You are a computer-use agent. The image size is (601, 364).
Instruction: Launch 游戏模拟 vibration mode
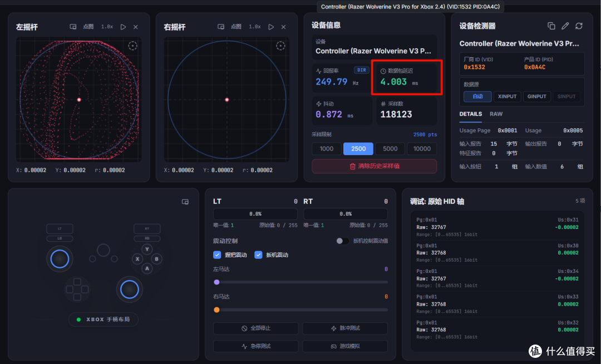[345, 346]
